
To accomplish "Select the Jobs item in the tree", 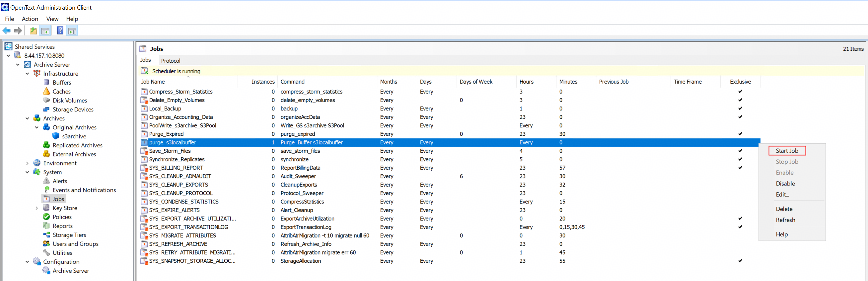I will (x=58, y=199).
